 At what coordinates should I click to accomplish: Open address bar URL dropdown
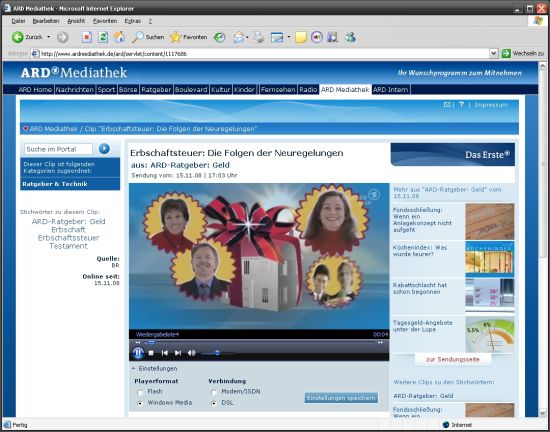tap(494, 53)
